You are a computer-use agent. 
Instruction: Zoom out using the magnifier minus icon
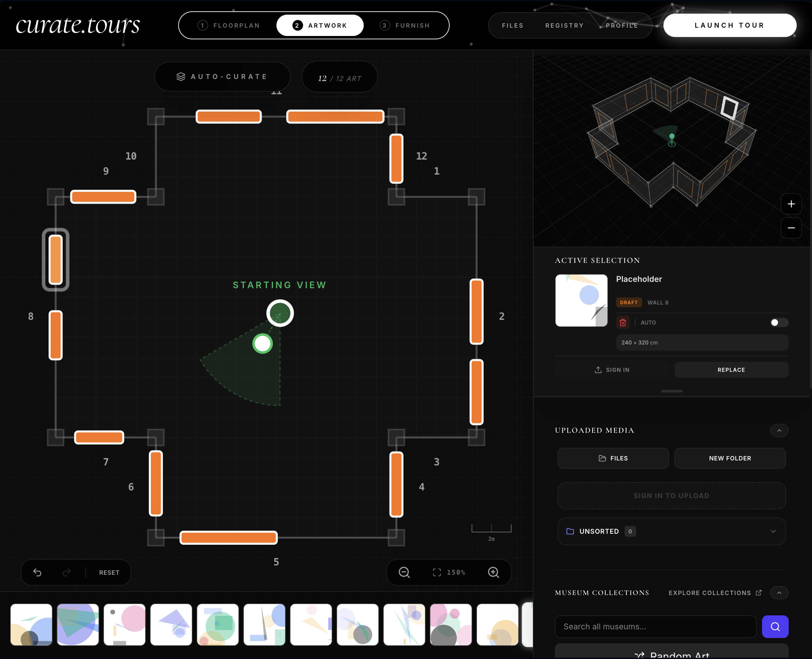[404, 572]
